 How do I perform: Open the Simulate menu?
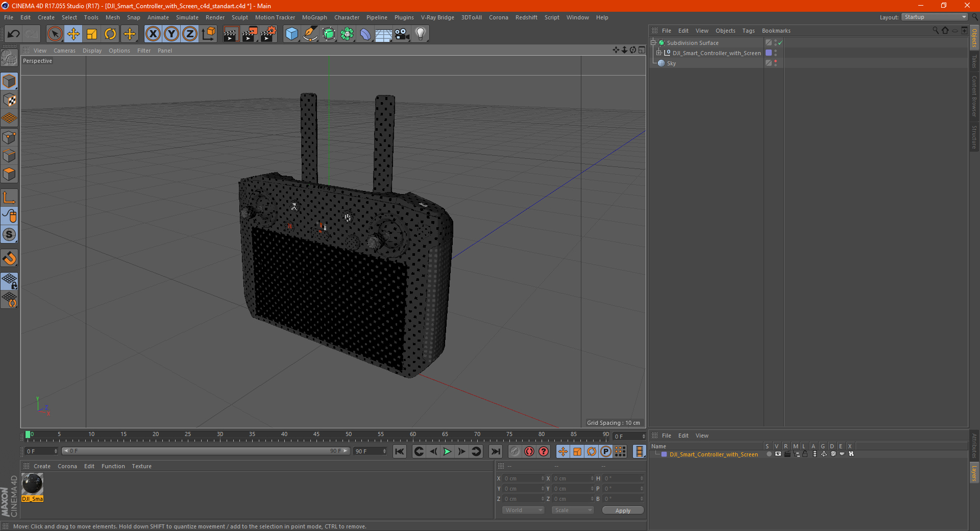pyautogui.click(x=187, y=17)
